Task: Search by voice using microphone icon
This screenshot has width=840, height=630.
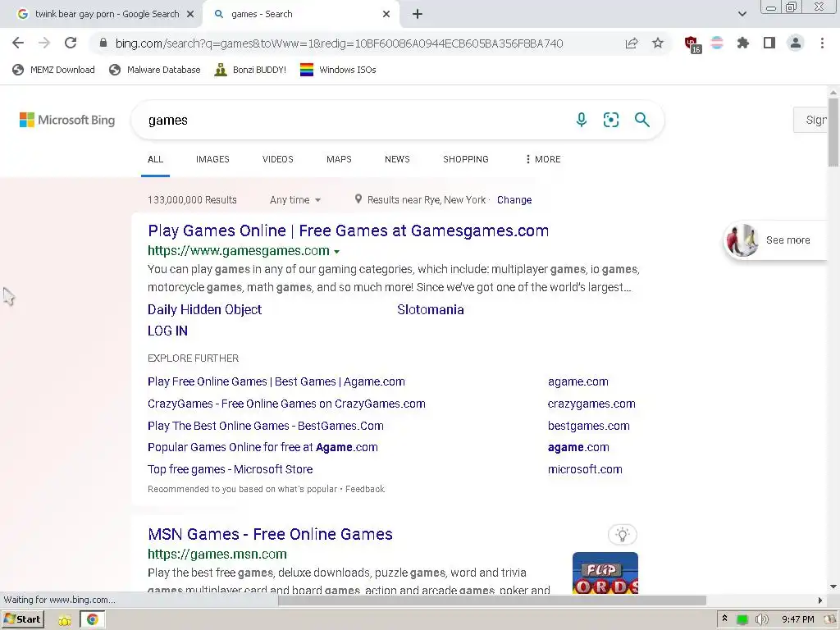Action: (x=582, y=120)
